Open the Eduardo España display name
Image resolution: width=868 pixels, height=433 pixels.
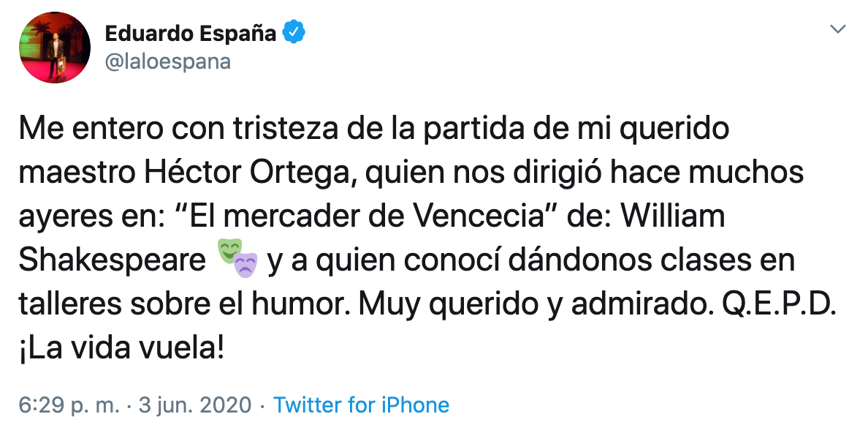[x=190, y=33]
